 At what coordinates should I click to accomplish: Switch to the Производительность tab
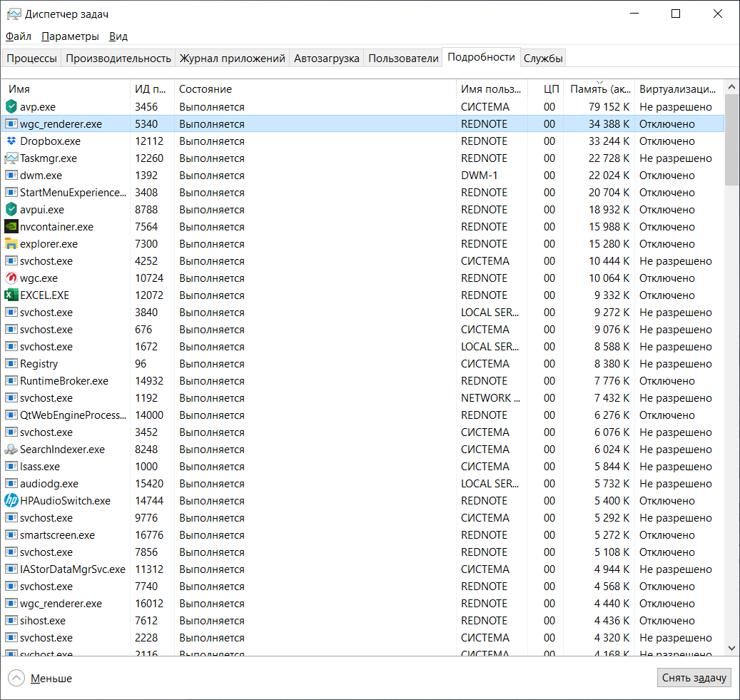(x=118, y=59)
